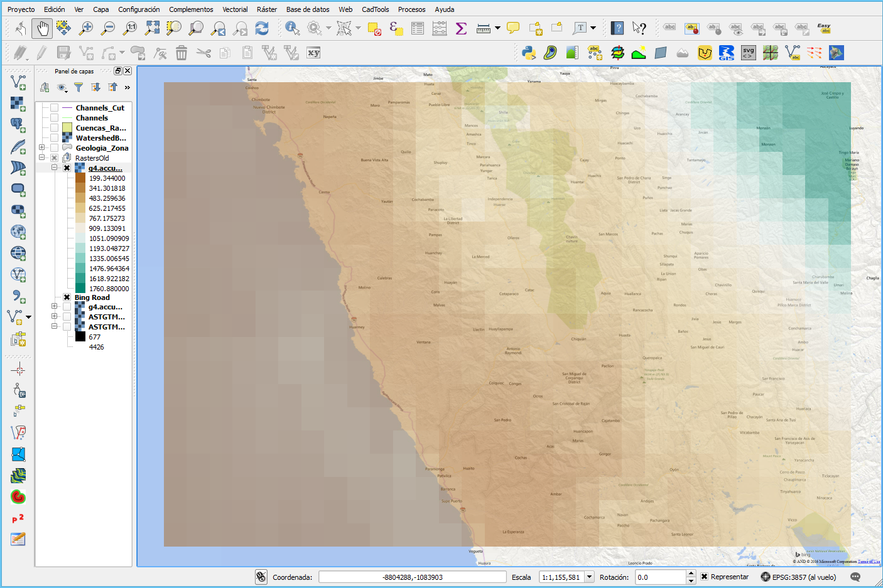Float the Panel de capas dock
The image size is (883, 588).
[117, 71]
